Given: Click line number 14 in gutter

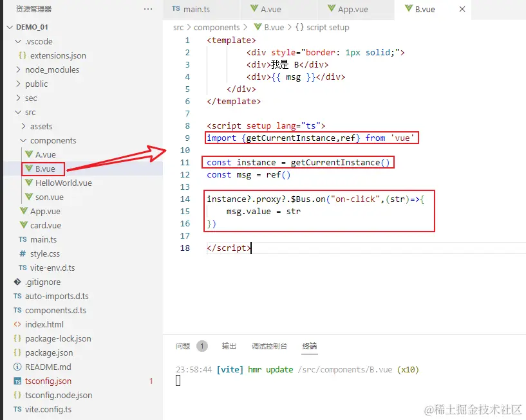Looking at the screenshot, I should 185,199.
